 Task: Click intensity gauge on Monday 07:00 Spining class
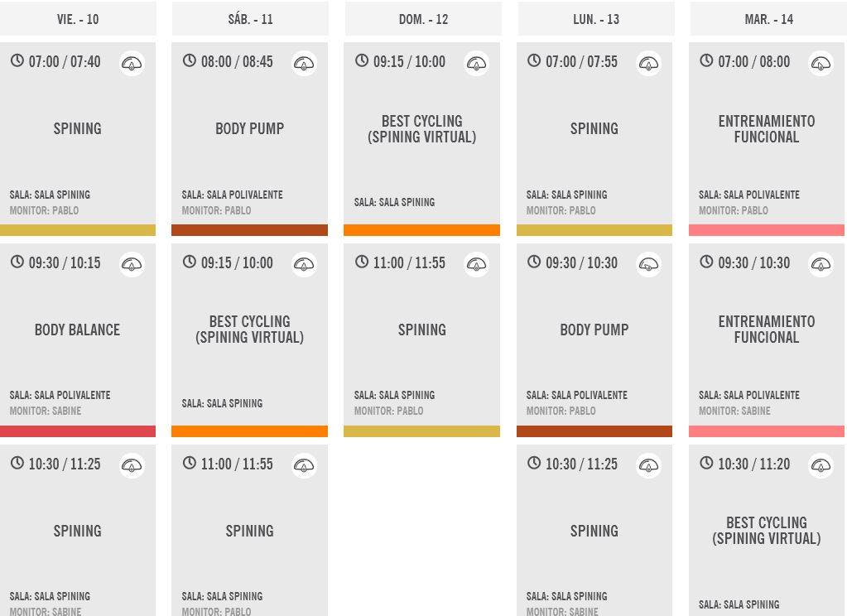[x=649, y=63]
